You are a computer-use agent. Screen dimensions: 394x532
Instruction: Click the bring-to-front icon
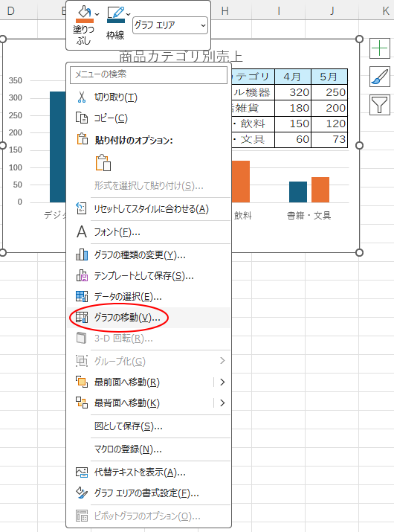point(81,382)
